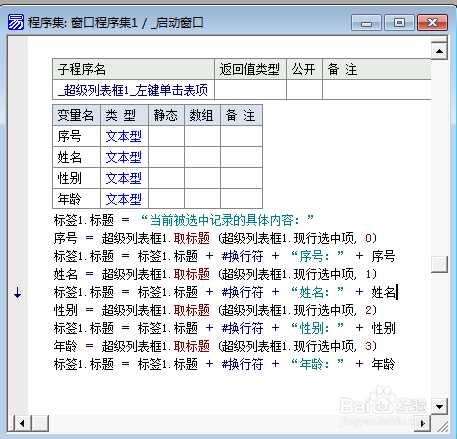
Task: Click index 0 in the 序号 取标题 call
Action: [x=368, y=238]
